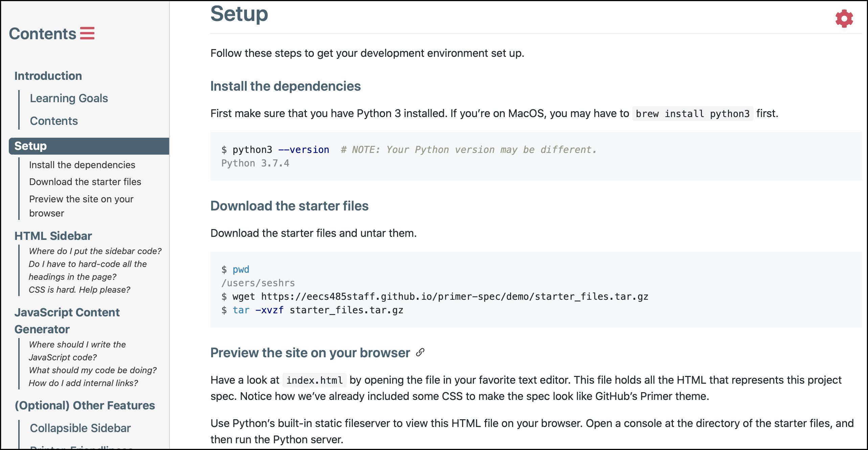The width and height of the screenshot is (868, 450).
Task: Click the 'Preview the site on your browser' heading
Action: (310, 353)
